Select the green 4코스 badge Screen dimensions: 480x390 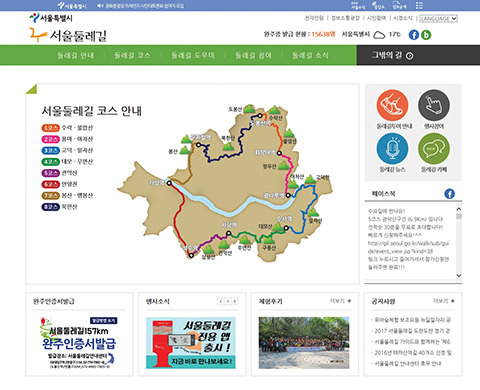[x=50, y=162]
